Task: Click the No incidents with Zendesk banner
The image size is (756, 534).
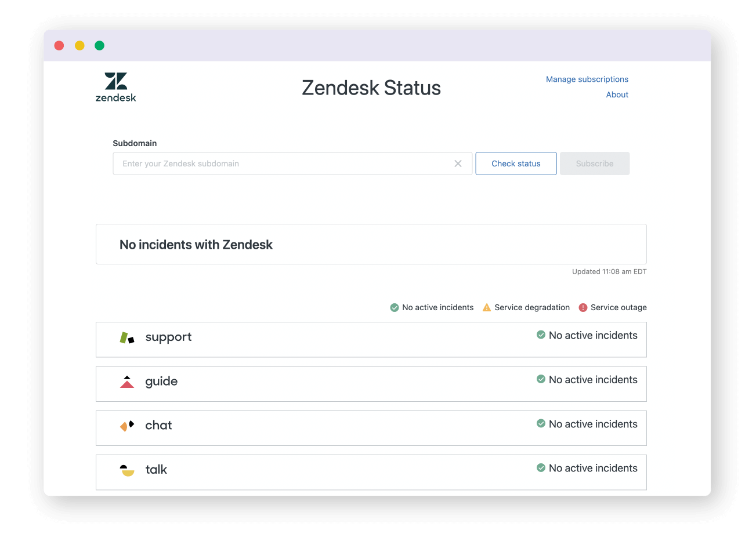Action: (x=371, y=244)
